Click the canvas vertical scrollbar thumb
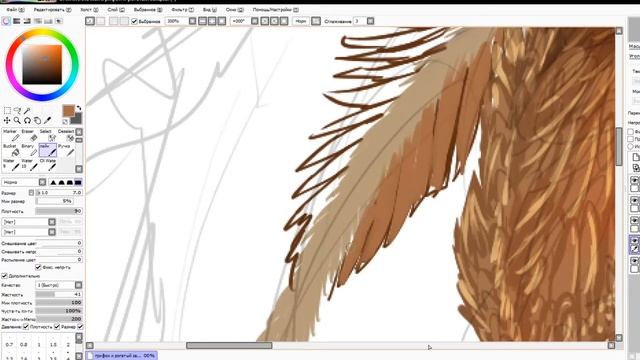The image size is (640, 360). pos(619,147)
